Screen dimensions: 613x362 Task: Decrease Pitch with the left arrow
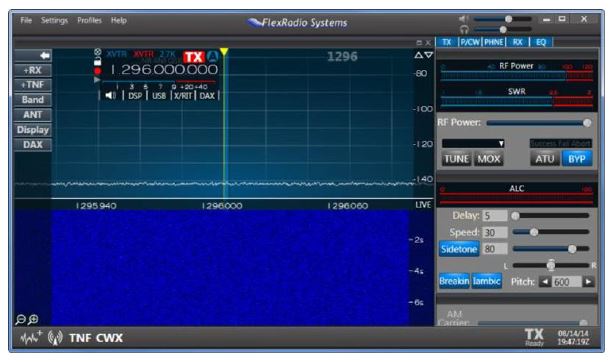[x=545, y=282]
